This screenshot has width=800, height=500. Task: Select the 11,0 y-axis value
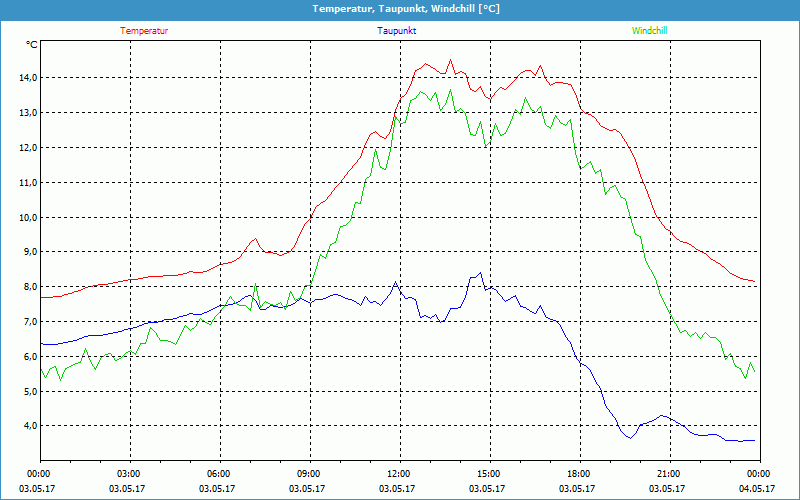click(29, 182)
